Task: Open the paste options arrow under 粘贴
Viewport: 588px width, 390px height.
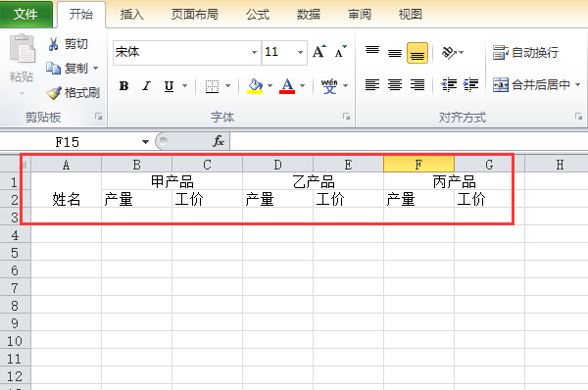Action: (22, 93)
